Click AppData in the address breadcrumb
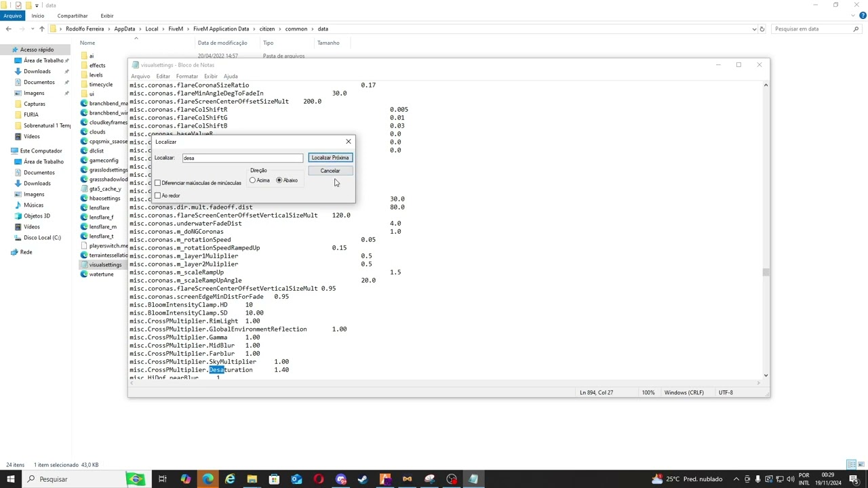Viewport: 868px width, 488px height. (124, 29)
